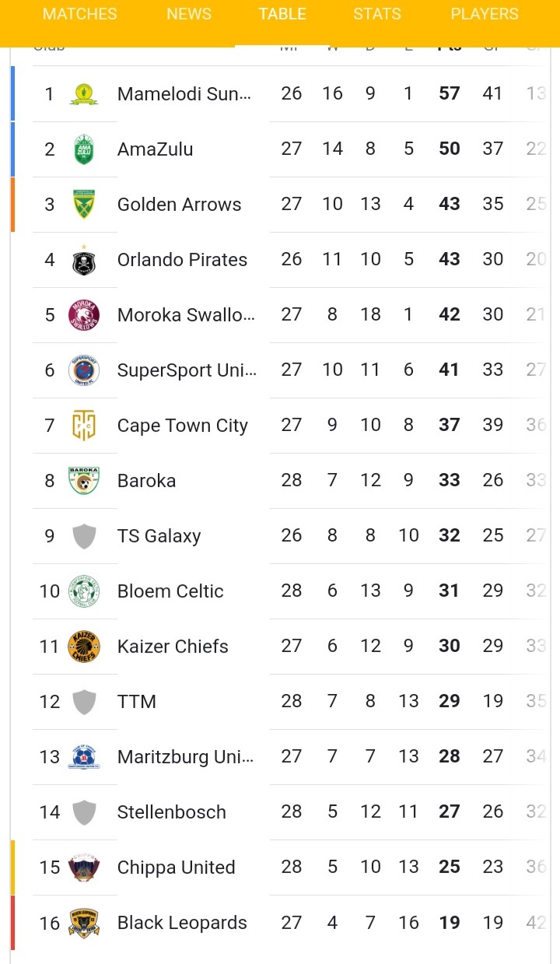Click the Maritzburg United team name
Screen dimensions: 560x964
click(x=185, y=757)
